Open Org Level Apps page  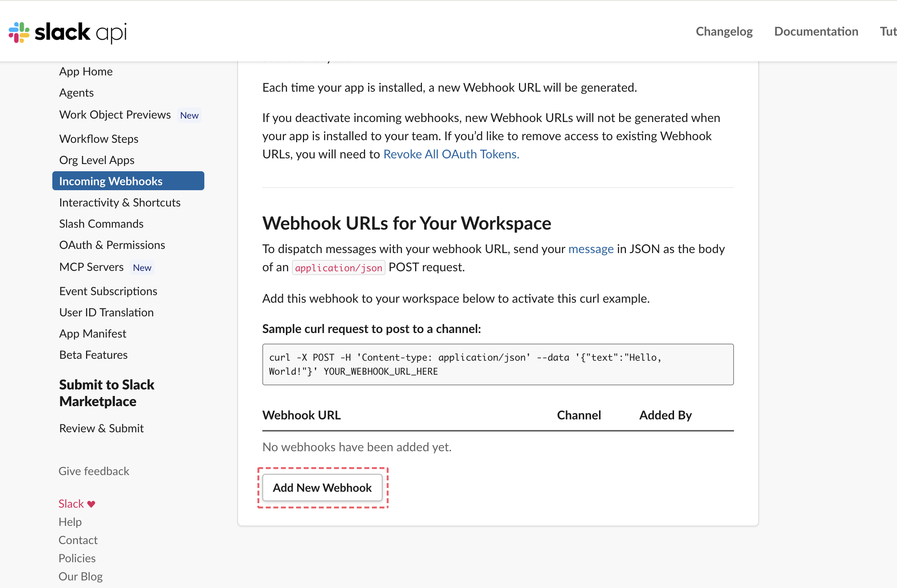click(x=97, y=160)
